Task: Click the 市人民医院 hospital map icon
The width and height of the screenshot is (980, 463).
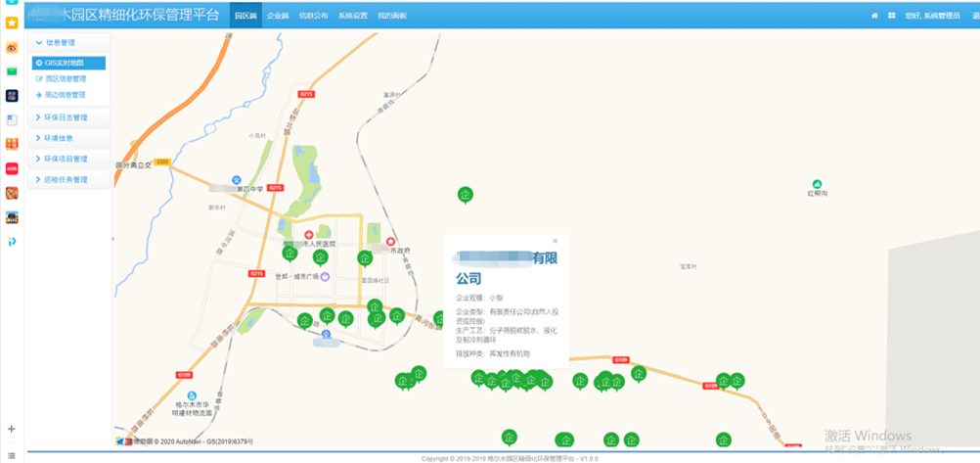Action: 309,235
